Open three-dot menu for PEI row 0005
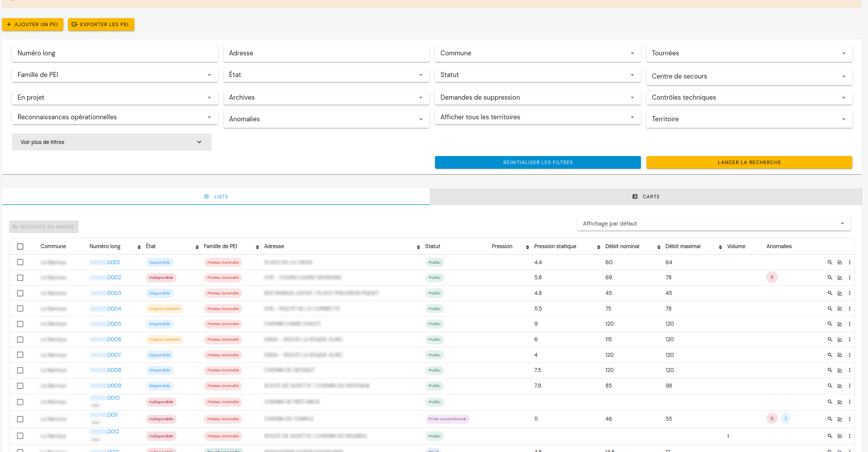This screenshot has height=452, width=868. pos(849,324)
